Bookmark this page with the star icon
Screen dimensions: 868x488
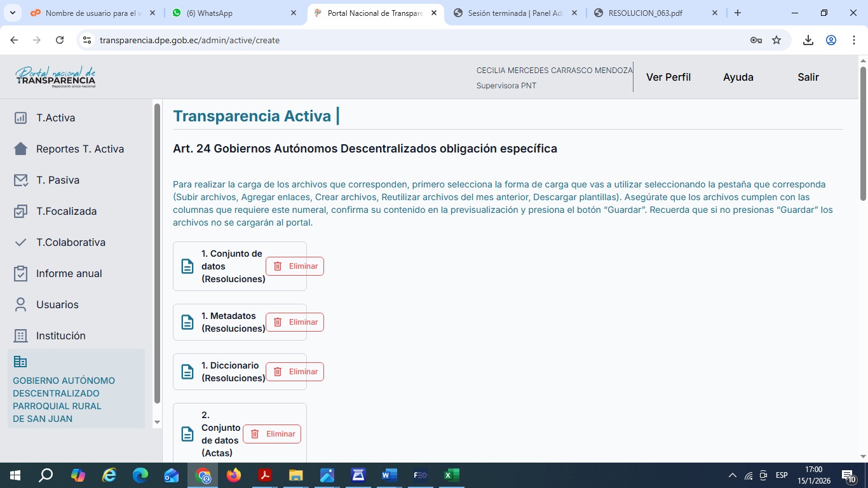pyautogui.click(x=776, y=40)
